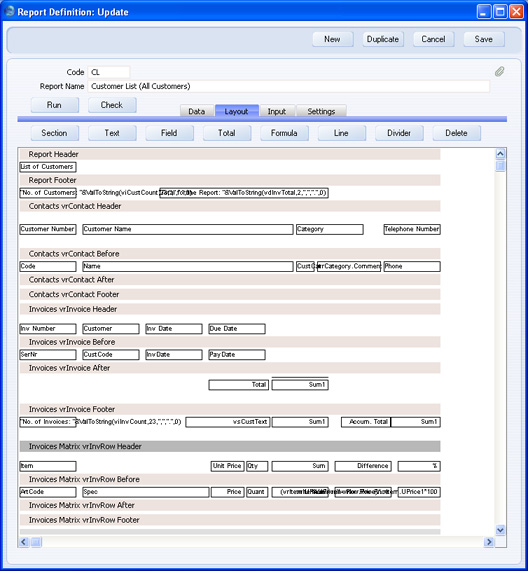Click the Total tool button
Viewport: 528px width, 571px height.
[227, 133]
